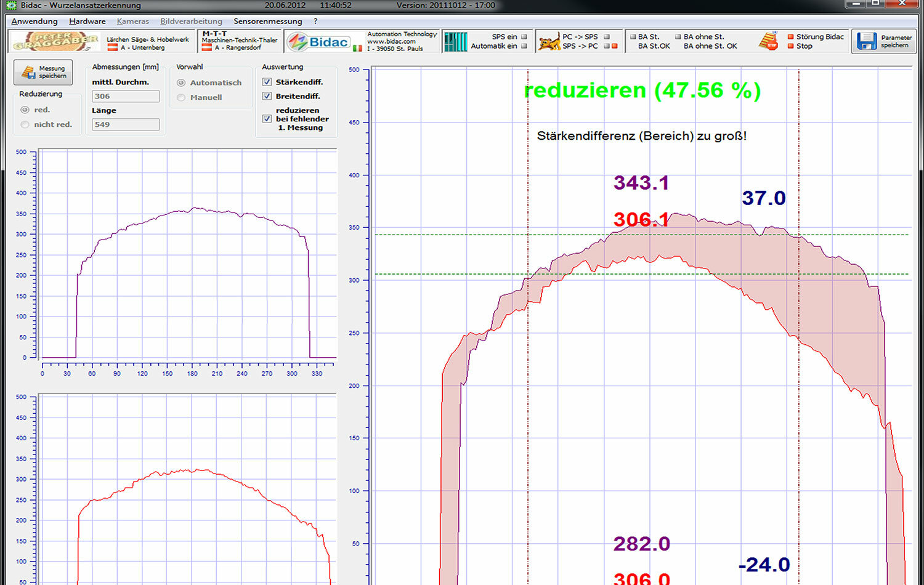Click the purple value 343.1

(641, 183)
